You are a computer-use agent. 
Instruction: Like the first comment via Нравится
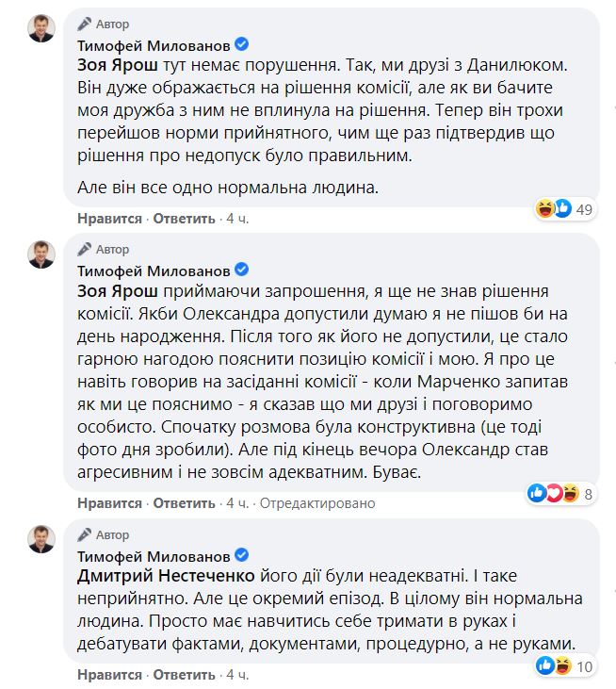(109, 219)
